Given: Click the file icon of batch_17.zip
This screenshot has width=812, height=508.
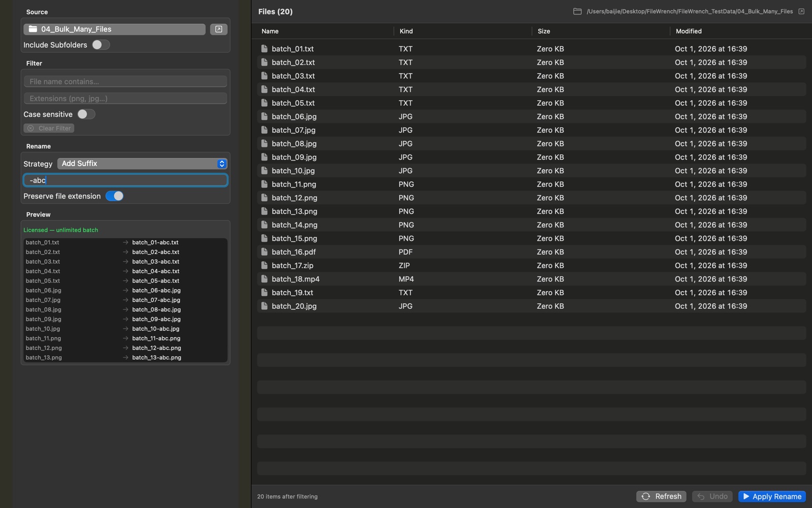Looking at the screenshot, I should click(264, 266).
